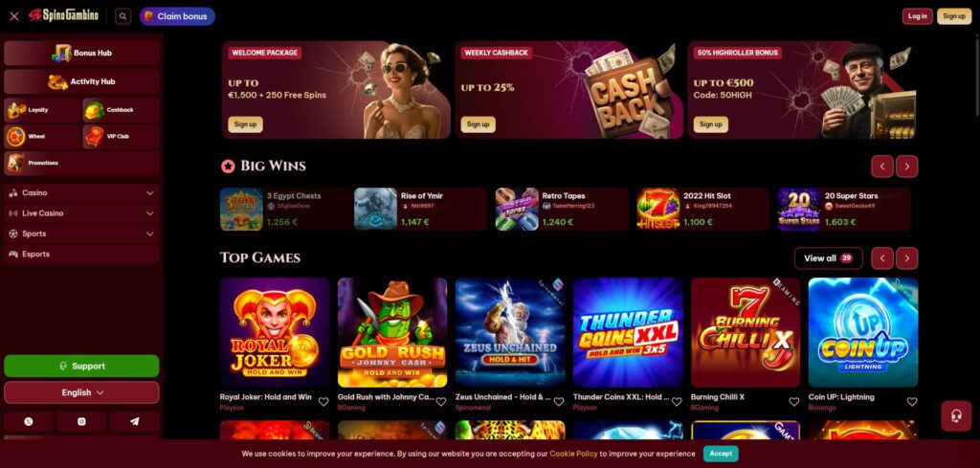Viewport: 980px width, 468px height.
Task: Favorite Coin UP: Lightning heart
Action: click(912, 402)
